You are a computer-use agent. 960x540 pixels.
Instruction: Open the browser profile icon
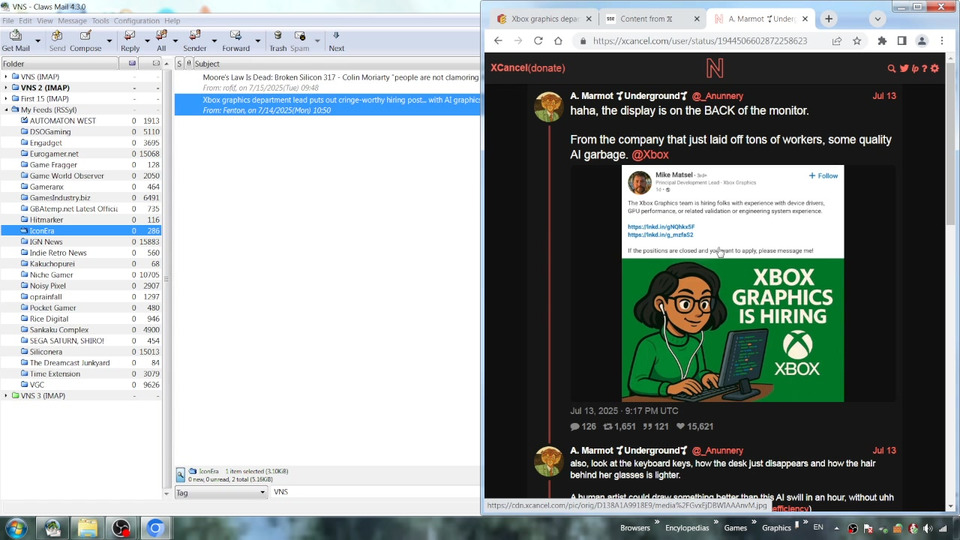921,41
